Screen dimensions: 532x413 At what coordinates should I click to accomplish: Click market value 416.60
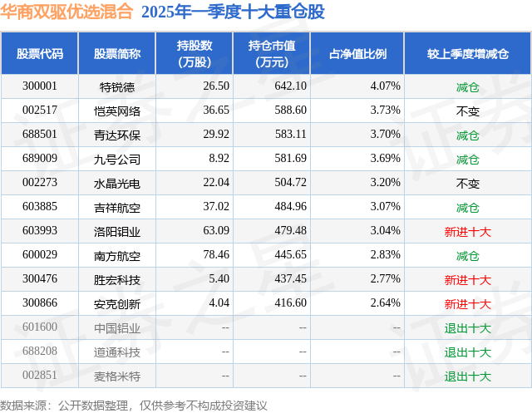coord(290,302)
